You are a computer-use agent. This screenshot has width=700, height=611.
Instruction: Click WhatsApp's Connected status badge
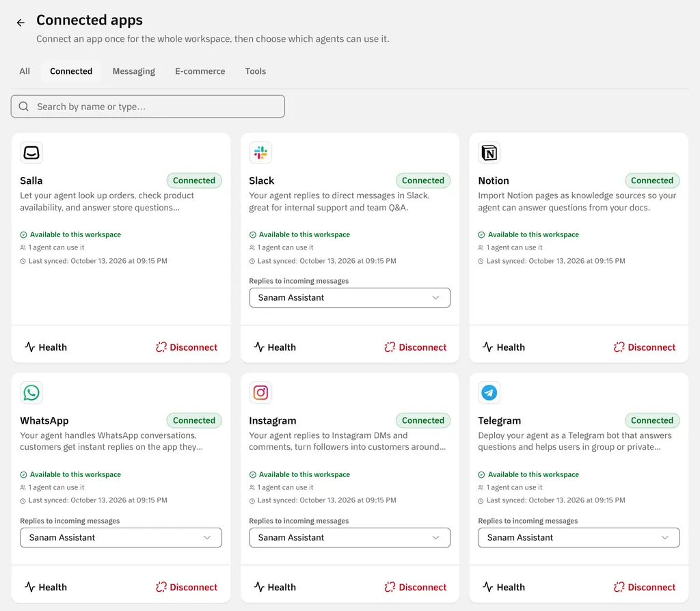click(x=194, y=420)
